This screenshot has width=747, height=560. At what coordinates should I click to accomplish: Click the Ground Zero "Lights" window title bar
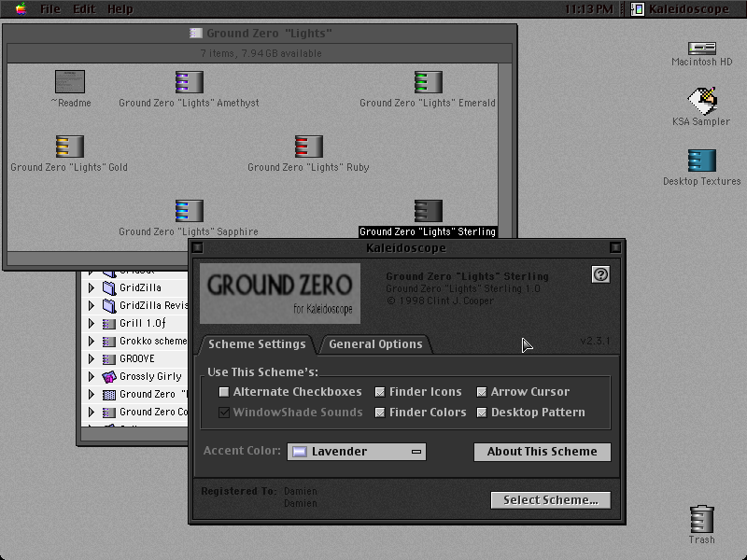[x=261, y=33]
